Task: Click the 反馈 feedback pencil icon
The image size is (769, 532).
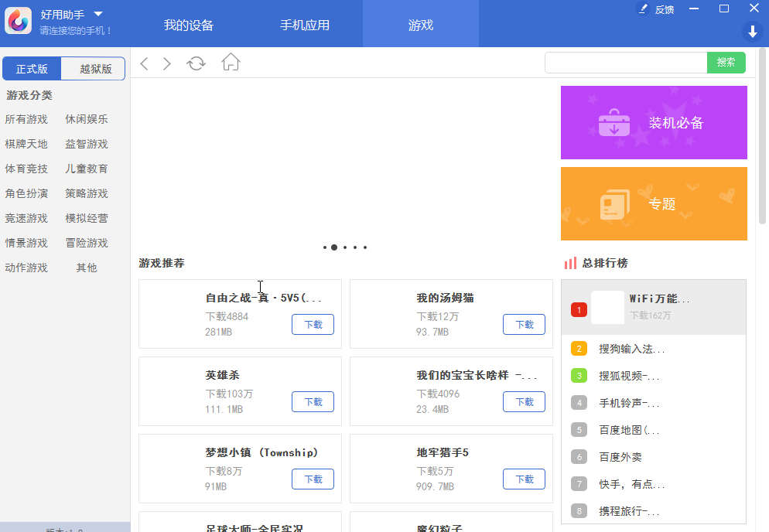Action: (642, 9)
